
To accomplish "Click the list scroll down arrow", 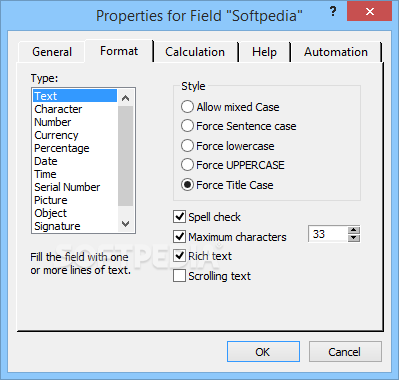I will click(x=126, y=224).
